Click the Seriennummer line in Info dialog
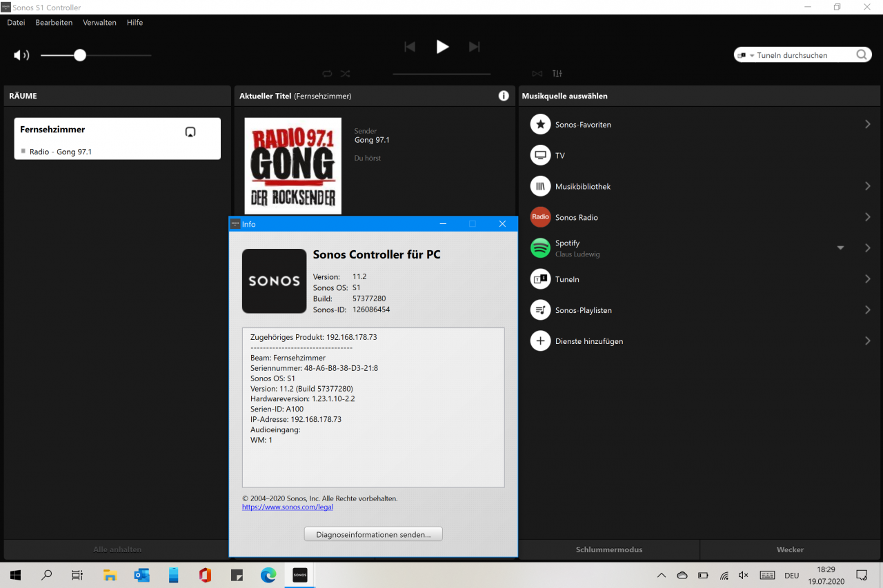 click(x=314, y=368)
